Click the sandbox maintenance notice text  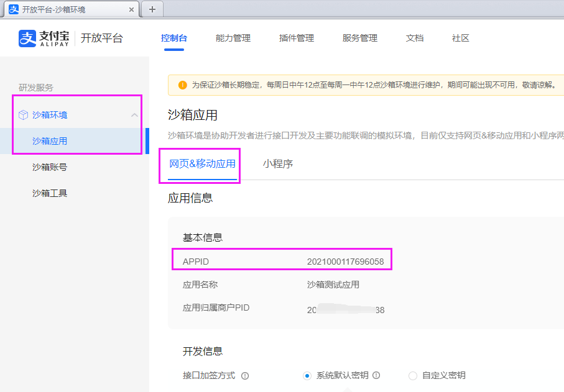coord(374,85)
